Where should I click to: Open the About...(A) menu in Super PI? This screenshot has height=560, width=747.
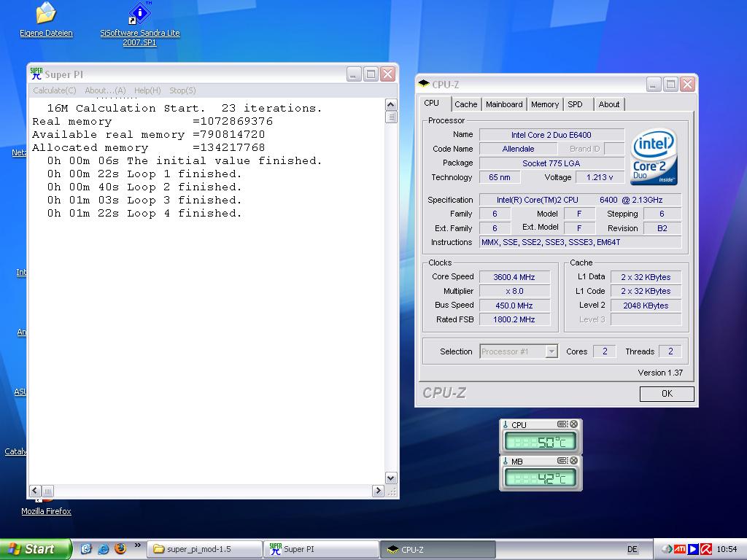coord(105,90)
